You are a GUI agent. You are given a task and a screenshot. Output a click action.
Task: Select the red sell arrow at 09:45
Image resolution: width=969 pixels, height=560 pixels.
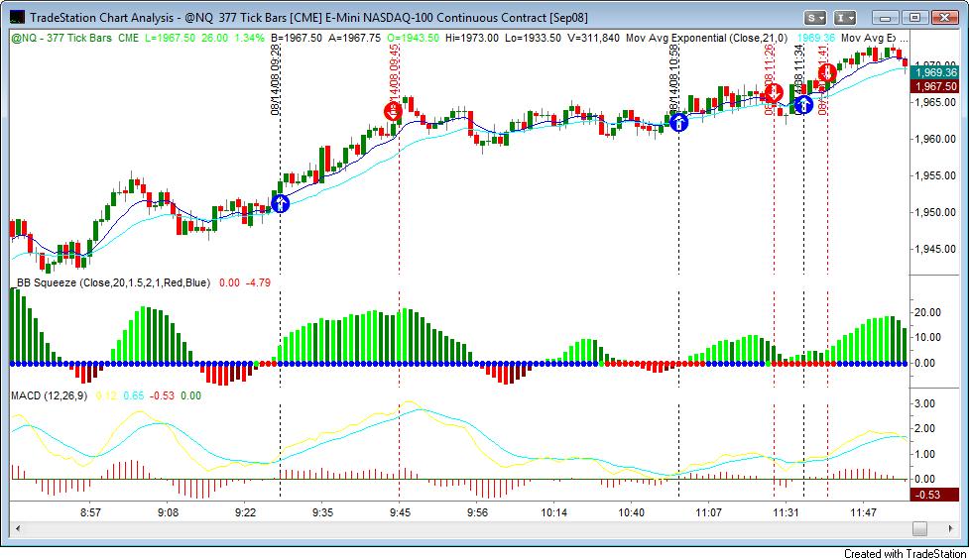pyautogui.click(x=393, y=111)
